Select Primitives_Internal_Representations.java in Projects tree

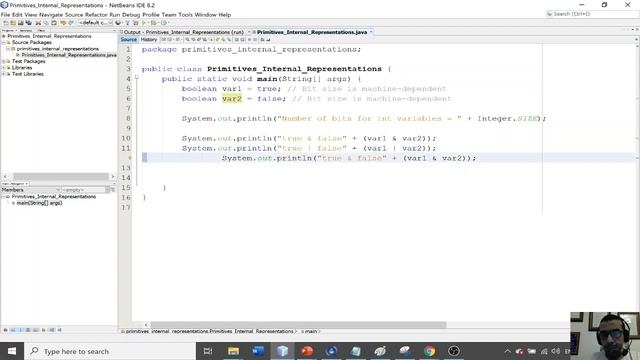[69, 55]
